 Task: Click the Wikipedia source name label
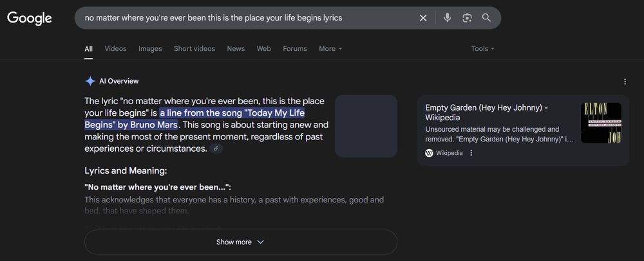(x=450, y=153)
